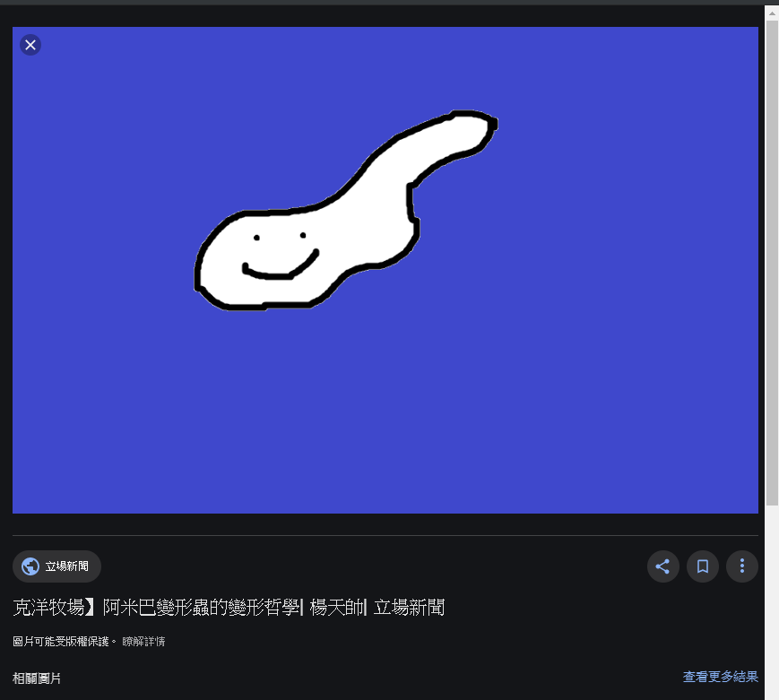Click the 瞭解詳情 copyright link
The image size is (779, 700).
[x=143, y=642]
